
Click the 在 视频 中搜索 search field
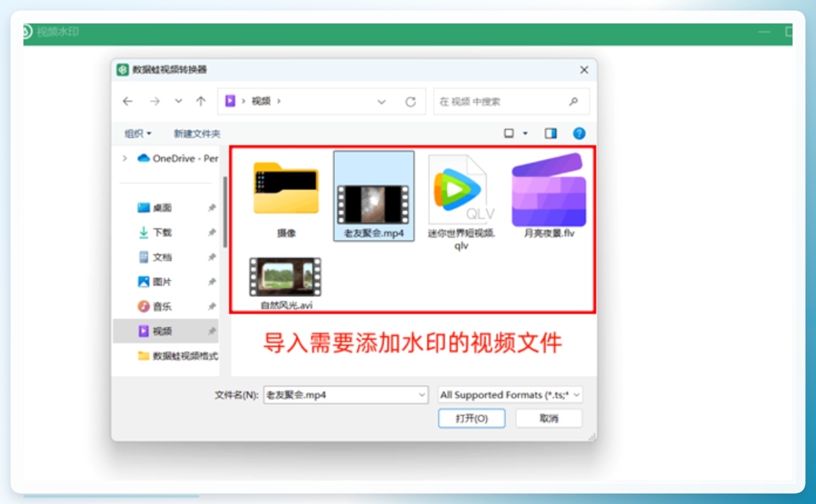[x=512, y=102]
